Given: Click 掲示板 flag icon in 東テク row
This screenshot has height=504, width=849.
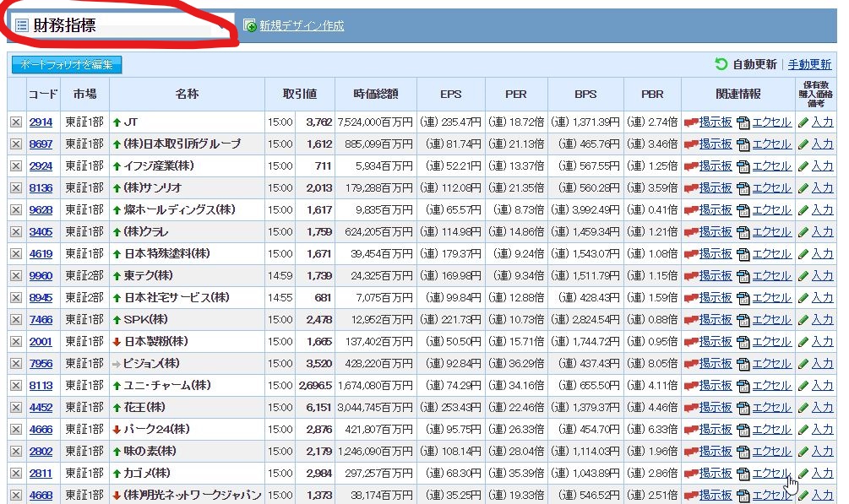Looking at the screenshot, I should [x=691, y=276].
